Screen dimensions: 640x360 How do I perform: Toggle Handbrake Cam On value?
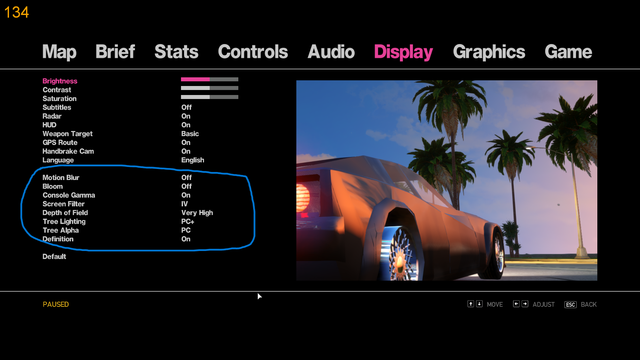(186, 151)
